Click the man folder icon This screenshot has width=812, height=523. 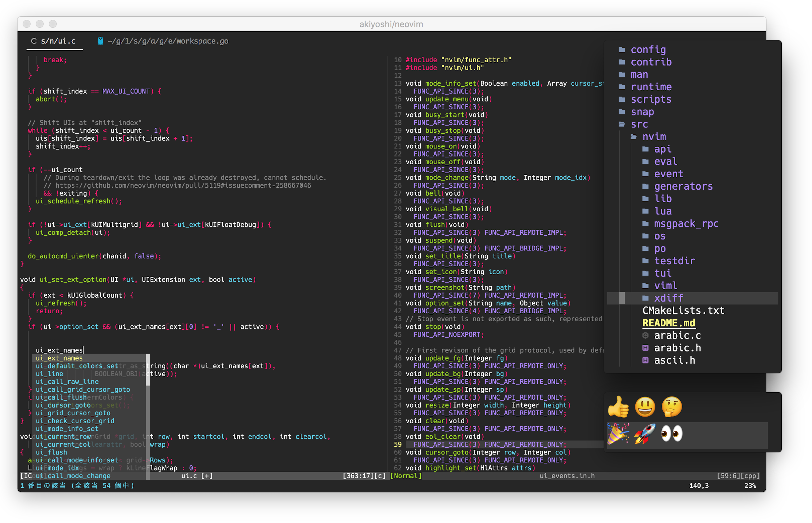tap(622, 74)
